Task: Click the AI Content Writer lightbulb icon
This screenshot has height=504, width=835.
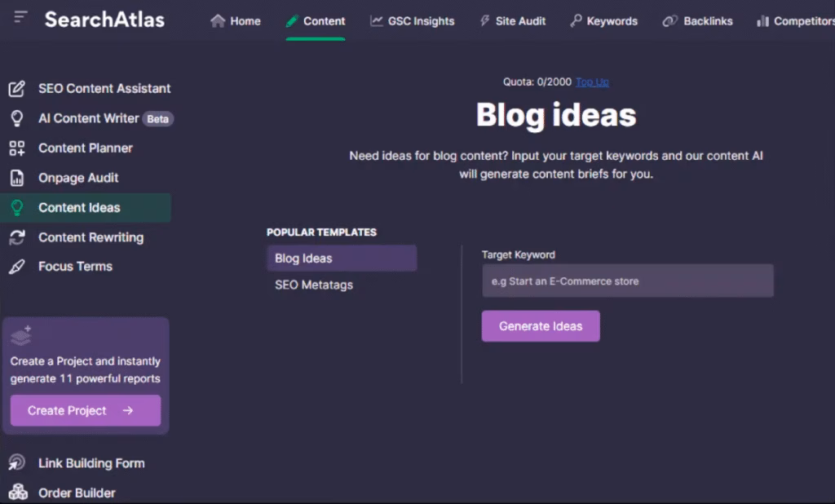Action: tap(16, 118)
